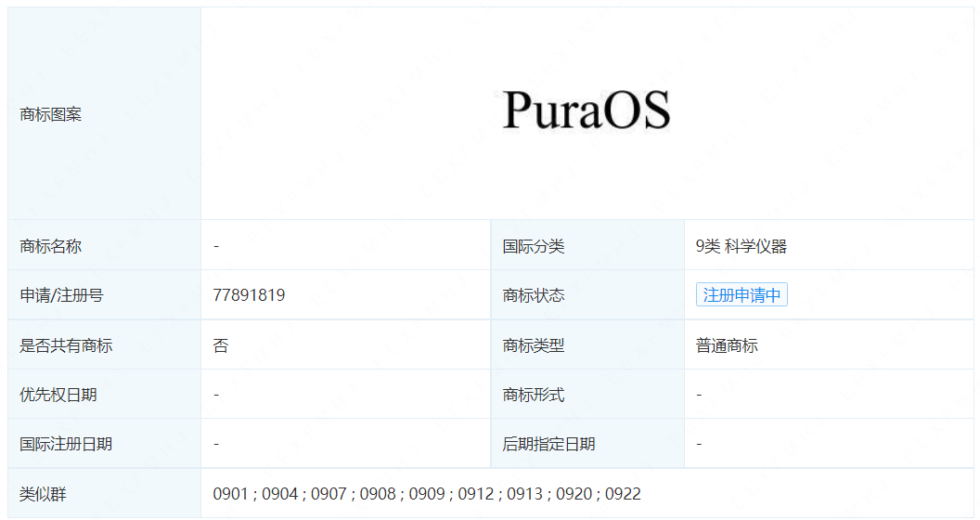This screenshot has width=980, height=520.
Task: Select the registration number 77891819
Action: tap(249, 295)
